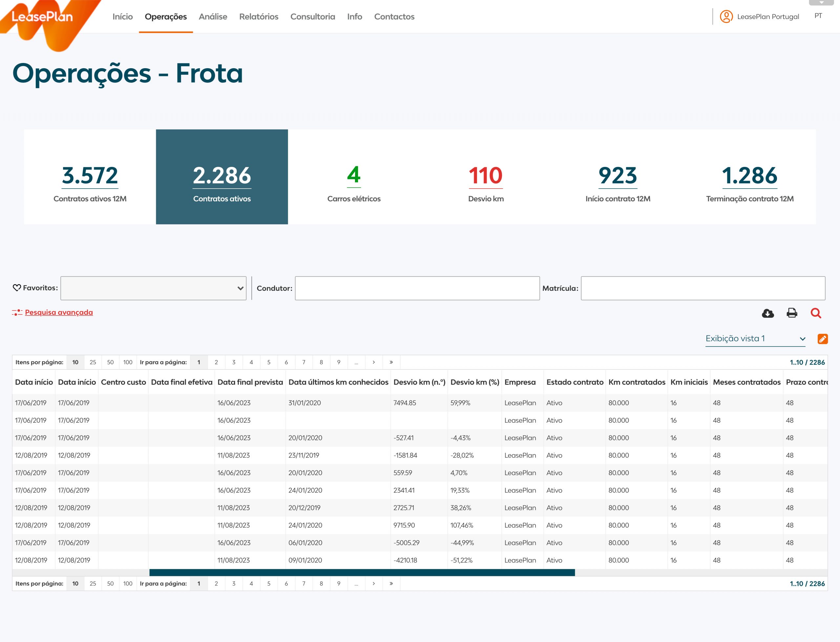
Task: Open the Favoritos dropdown
Action: [x=153, y=288]
